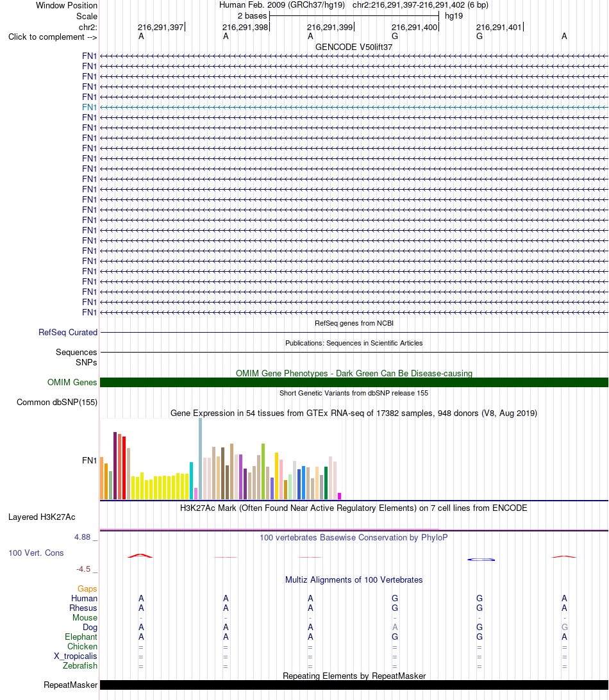This screenshot has height=700, width=609.
Task: Select the highlighted light-blue FN1 transcript label
Action: point(89,107)
